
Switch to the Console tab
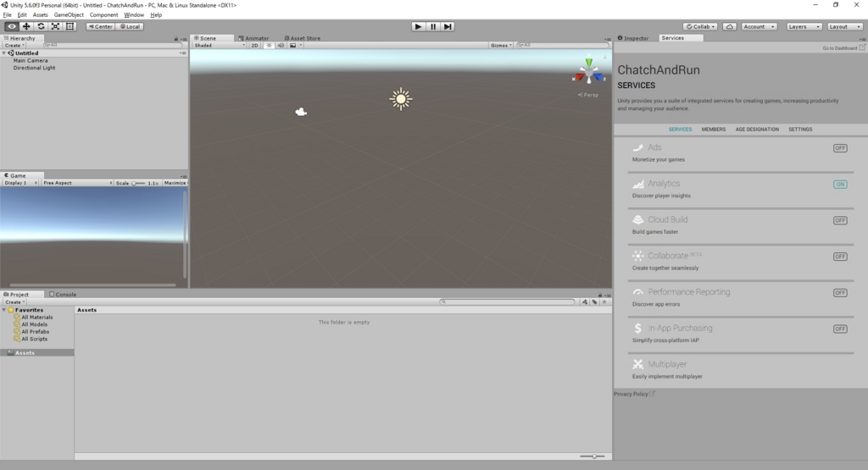click(x=63, y=294)
